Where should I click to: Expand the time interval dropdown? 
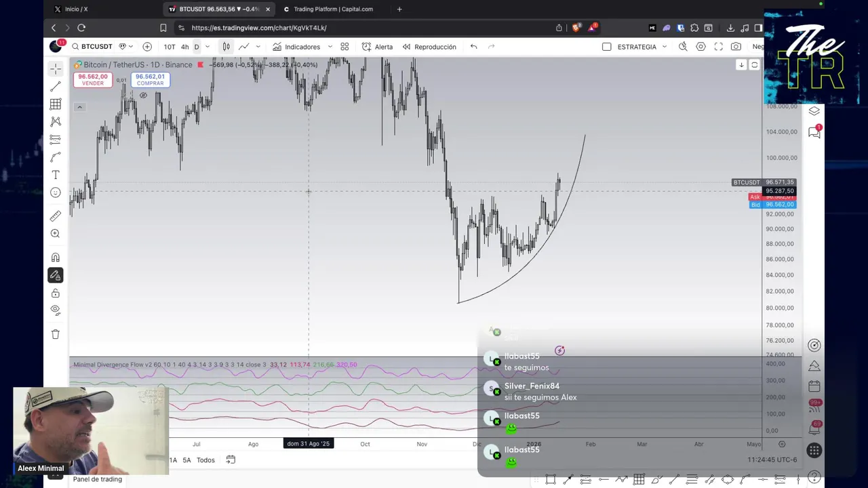(208, 47)
